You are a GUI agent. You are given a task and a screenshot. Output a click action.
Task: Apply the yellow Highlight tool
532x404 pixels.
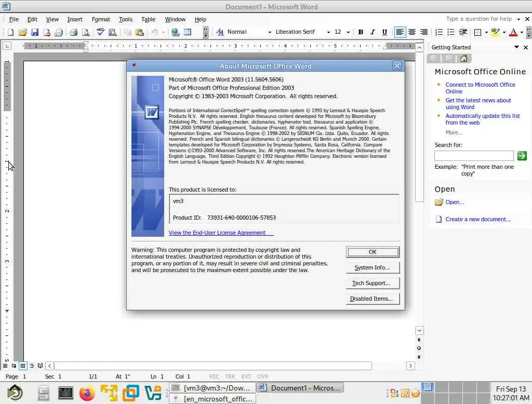coord(495,32)
